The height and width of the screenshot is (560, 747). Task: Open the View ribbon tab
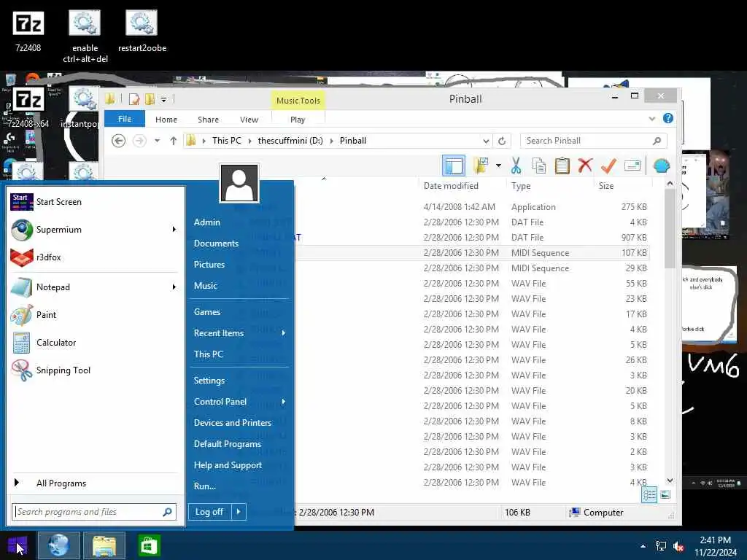pos(249,120)
